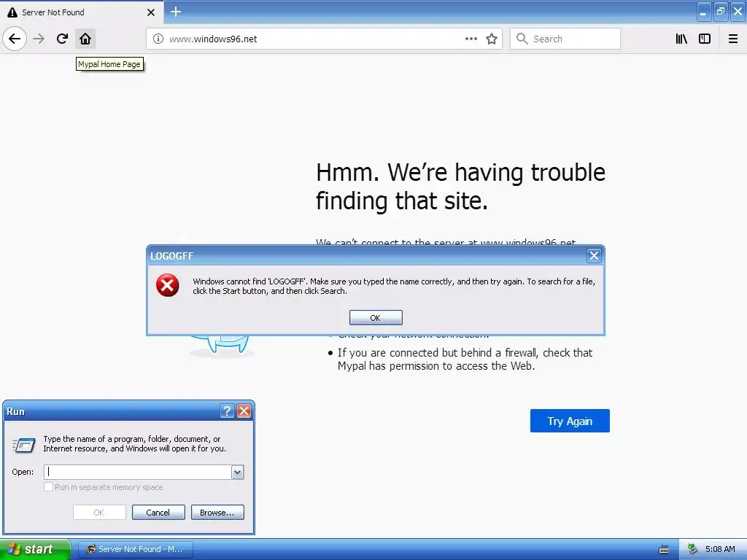
Task: Open the Run dialog help question mark
Action: (x=228, y=411)
